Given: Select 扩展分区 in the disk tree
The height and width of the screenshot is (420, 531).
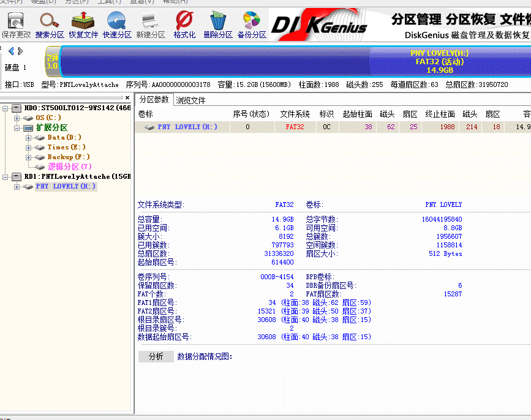Looking at the screenshot, I should tap(52, 127).
